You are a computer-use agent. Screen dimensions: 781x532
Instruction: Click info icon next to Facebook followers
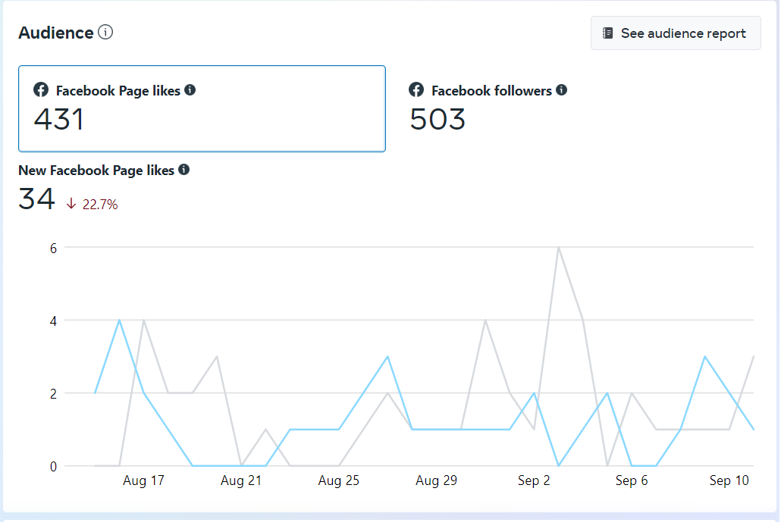pos(561,90)
